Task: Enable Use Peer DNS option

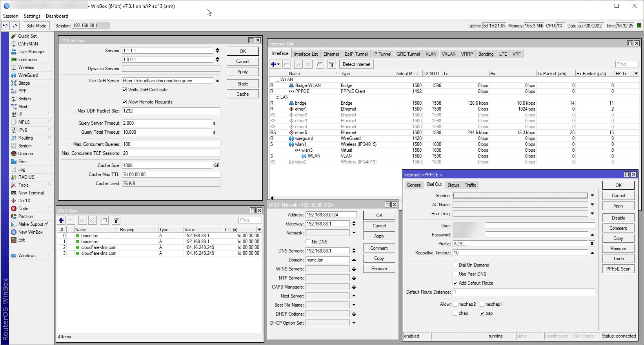Action: click(x=455, y=274)
